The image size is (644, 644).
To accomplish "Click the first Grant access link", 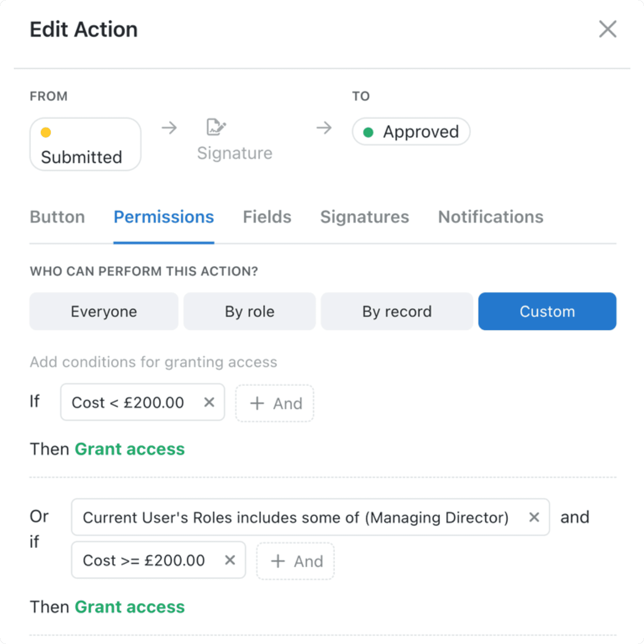I will pos(130,449).
